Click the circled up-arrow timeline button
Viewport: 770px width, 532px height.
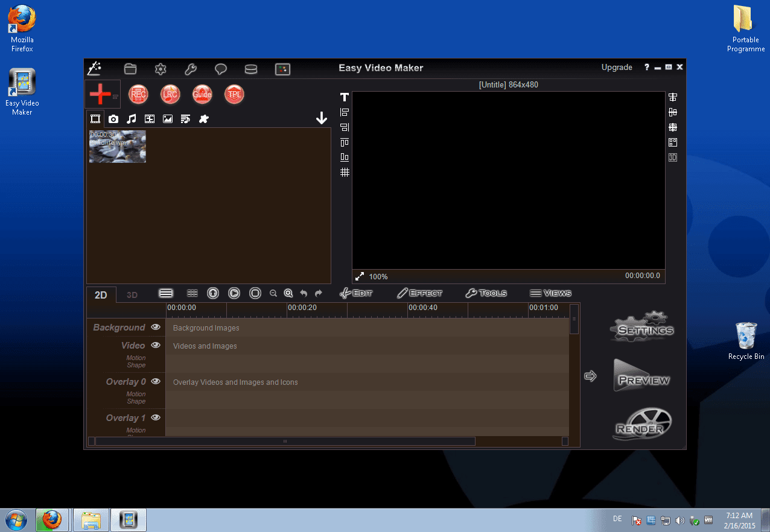coord(213,293)
